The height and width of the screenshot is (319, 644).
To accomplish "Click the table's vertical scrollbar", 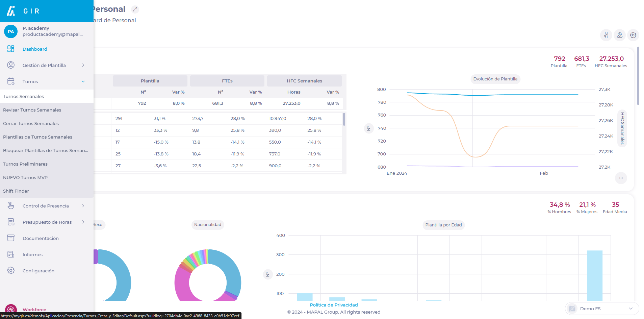I will [x=344, y=119].
